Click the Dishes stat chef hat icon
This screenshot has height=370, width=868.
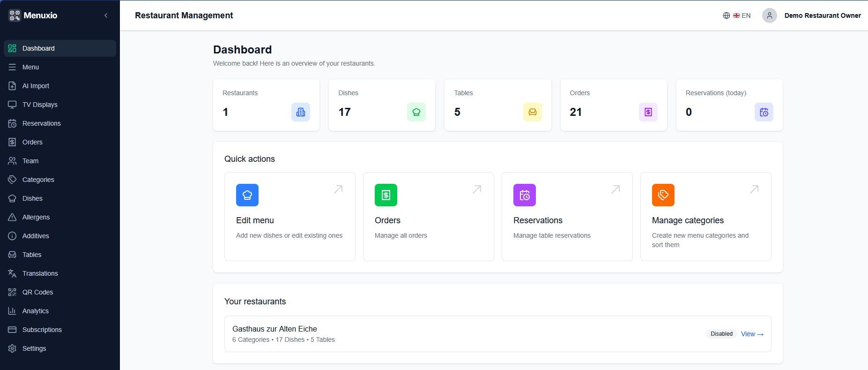tap(416, 112)
